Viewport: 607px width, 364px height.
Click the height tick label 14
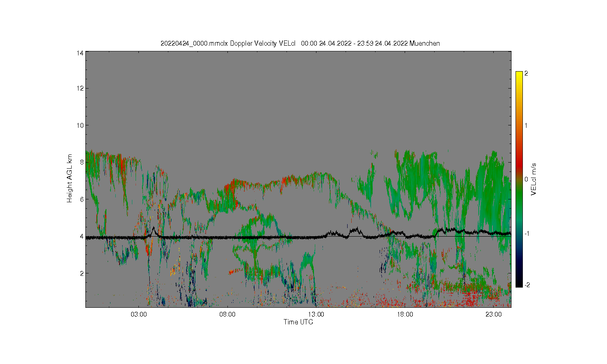click(x=80, y=53)
